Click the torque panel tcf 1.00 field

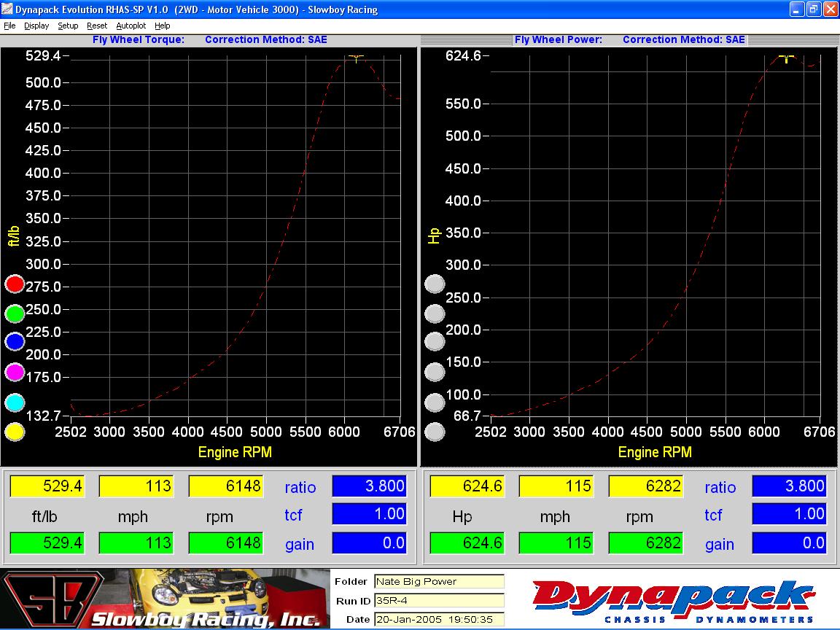click(369, 514)
